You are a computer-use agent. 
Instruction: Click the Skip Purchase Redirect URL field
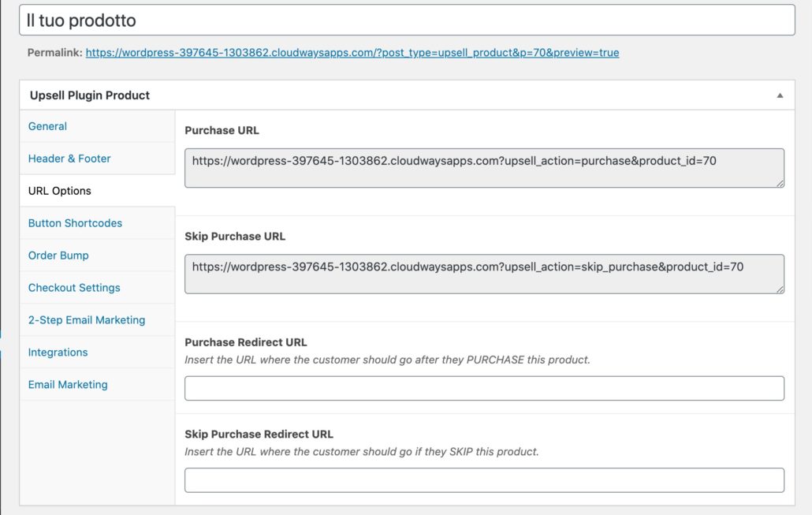(483, 480)
